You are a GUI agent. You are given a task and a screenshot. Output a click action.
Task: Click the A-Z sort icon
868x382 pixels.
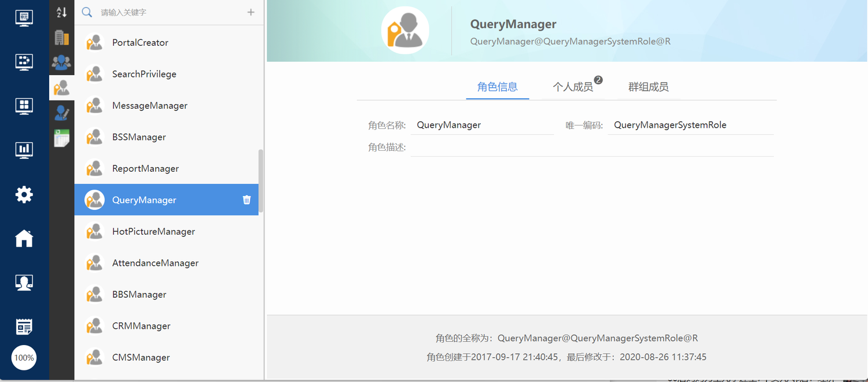point(61,12)
